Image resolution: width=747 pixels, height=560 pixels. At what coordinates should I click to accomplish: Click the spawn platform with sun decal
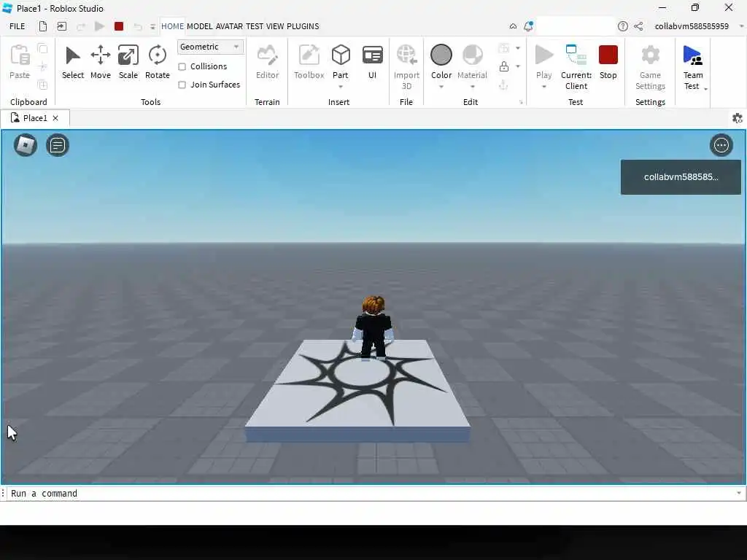click(357, 391)
